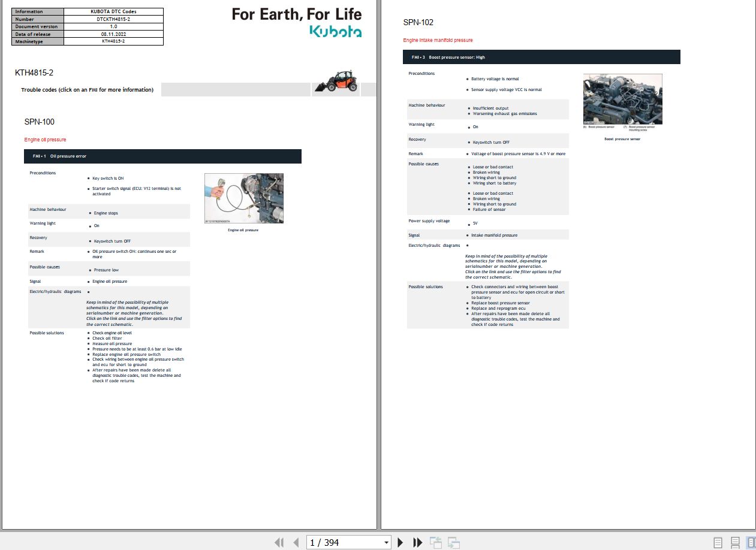Click the Replace boost pressure sensor text
Viewport: 756px width, 550px height.
coord(501,303)
